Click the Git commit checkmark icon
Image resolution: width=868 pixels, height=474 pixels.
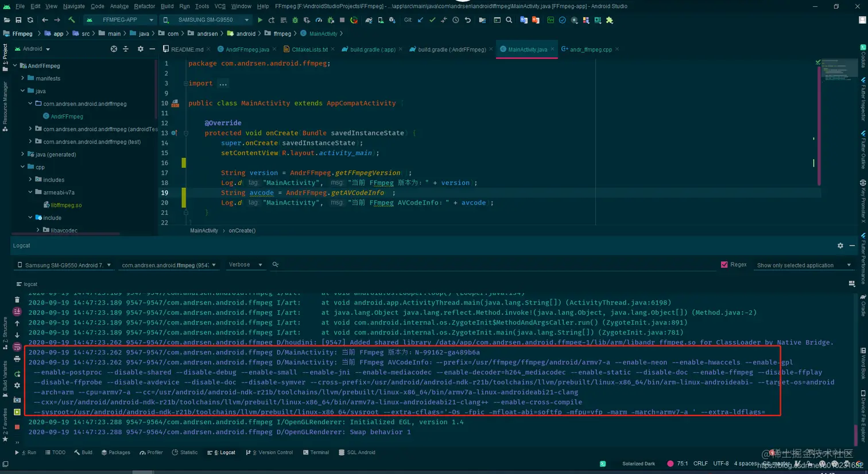point(432,20)
